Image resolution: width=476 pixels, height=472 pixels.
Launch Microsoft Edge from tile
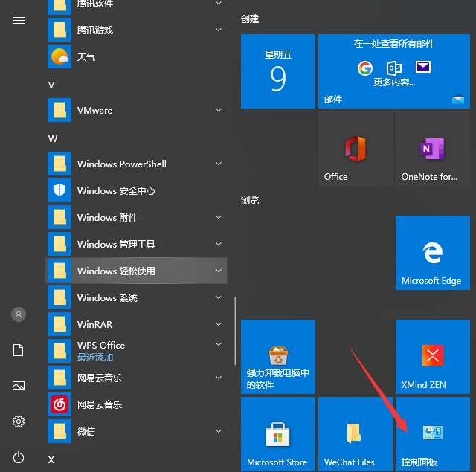point(432,253)
